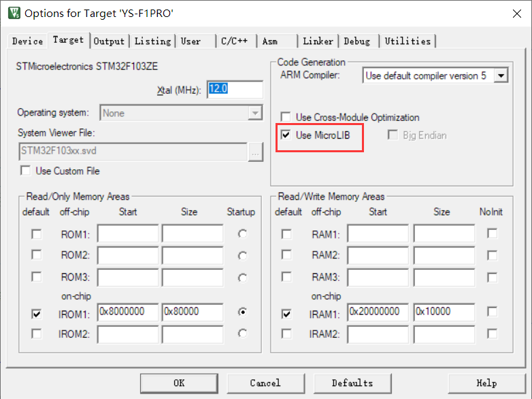Check the ROM1 default checkbox

(36, 234)
